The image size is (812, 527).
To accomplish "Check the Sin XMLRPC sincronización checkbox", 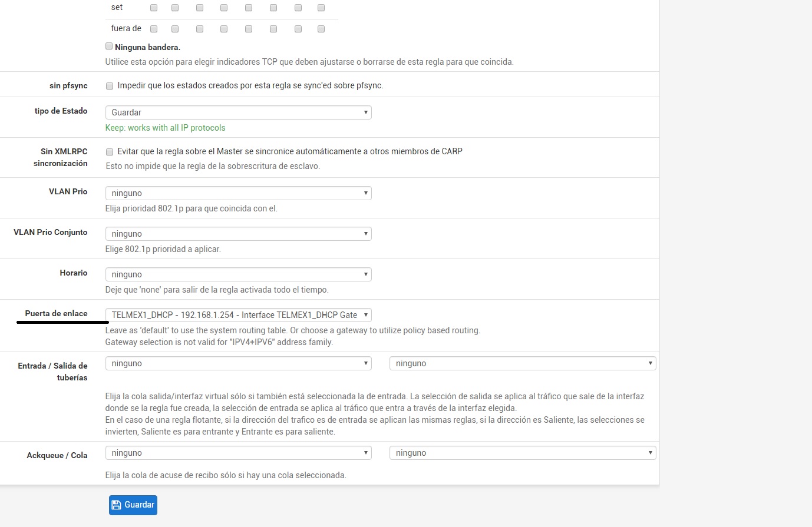I will (110, 152).
